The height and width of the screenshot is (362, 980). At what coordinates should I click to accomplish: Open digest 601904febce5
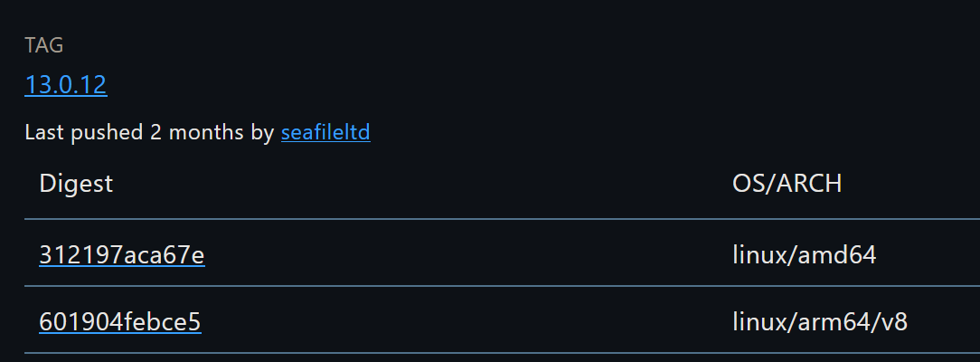120,321
